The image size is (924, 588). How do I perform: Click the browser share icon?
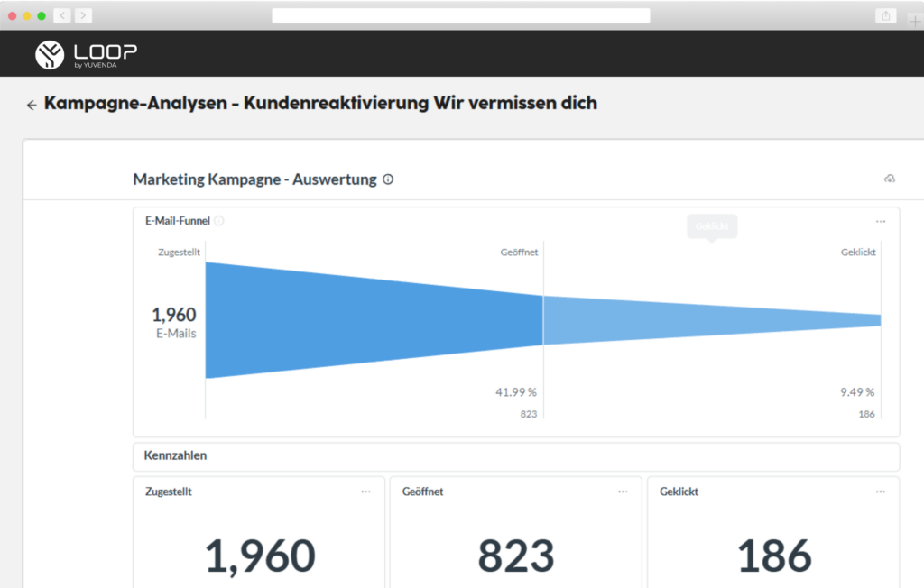(x=886, y=16)
